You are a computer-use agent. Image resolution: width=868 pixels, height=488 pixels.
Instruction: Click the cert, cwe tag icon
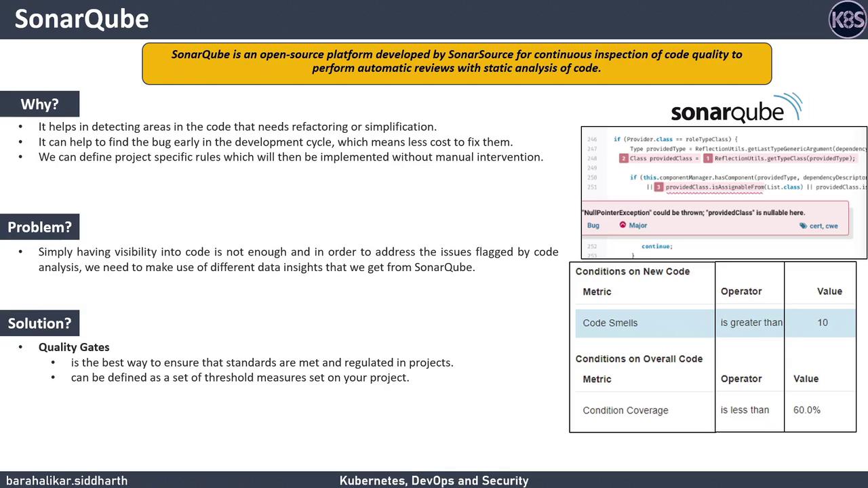click(x=803, y=226)
